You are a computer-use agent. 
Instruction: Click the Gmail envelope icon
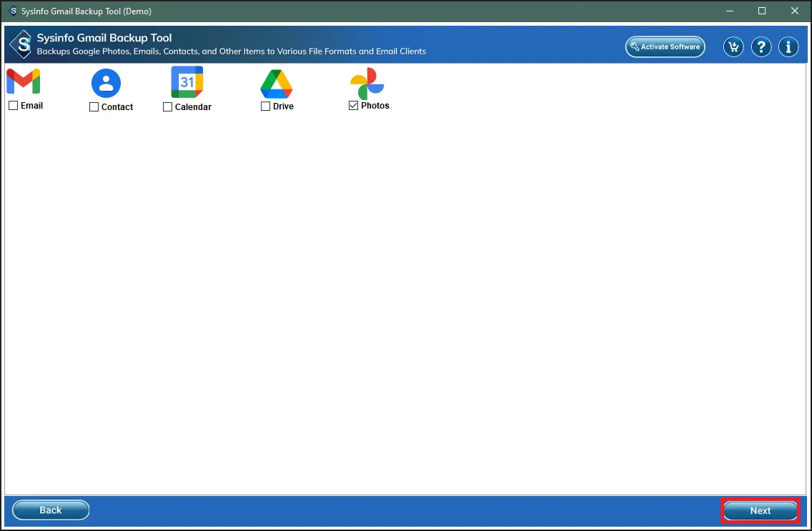click(x=24, y=81)
